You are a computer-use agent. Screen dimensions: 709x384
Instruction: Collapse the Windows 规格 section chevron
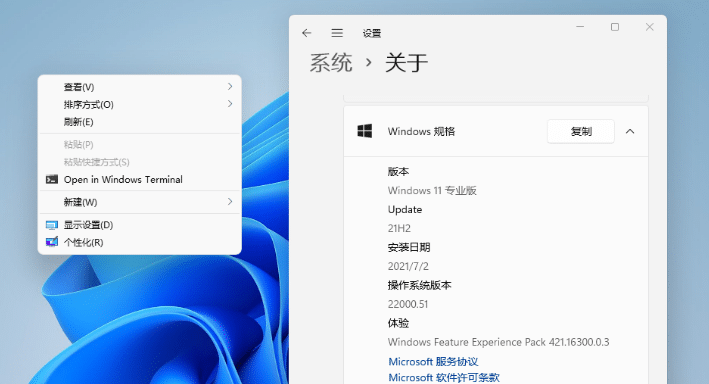(x=630, y=132)
